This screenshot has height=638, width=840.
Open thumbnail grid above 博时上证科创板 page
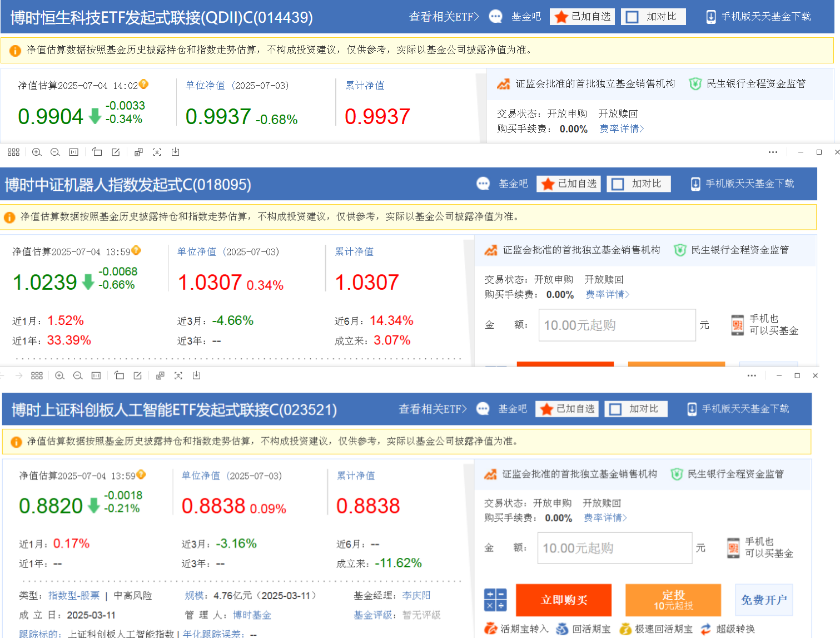tap(37, 375)
